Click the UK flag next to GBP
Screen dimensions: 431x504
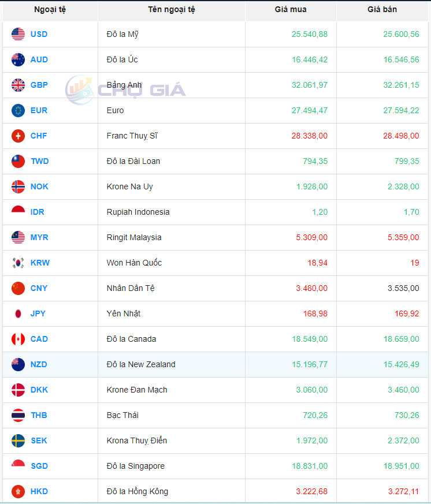pos(18,85)
